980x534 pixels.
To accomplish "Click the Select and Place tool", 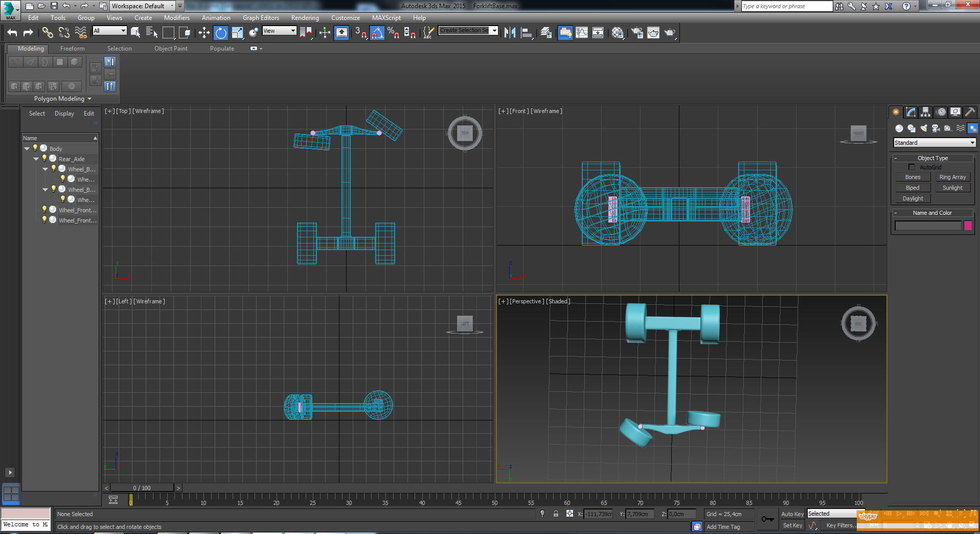I will (254, 33).
